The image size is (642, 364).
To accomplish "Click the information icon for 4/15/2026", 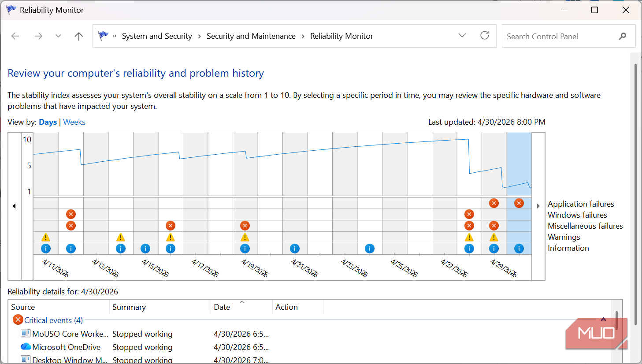I will [145, 249].
